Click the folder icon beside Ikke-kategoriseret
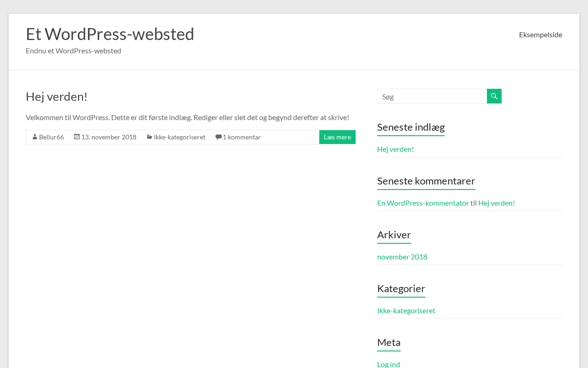Viewport: 588px width, 368px height. [149, 137]
